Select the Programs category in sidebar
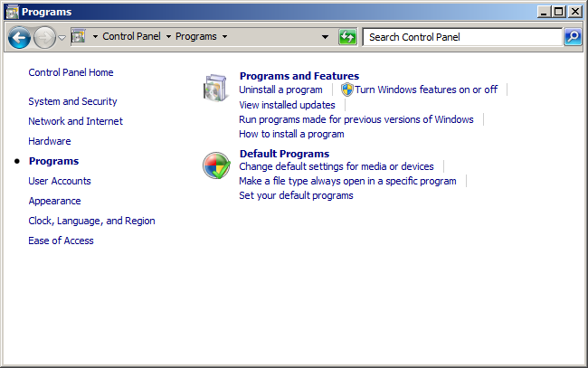 [54, 161]
